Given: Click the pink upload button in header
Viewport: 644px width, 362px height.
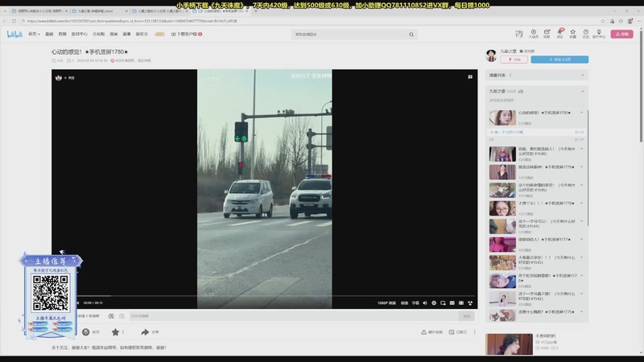Looking at the screenshot, I should click(621, 34).
